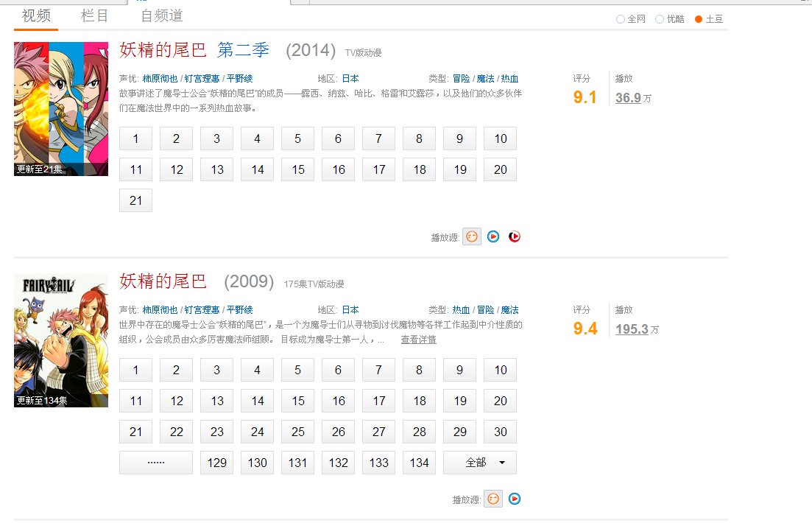Screen dimensions: 812x523
Task: Click genre 魔法 under 妖精的尾巴 (2009)
Action: [509, 310]
